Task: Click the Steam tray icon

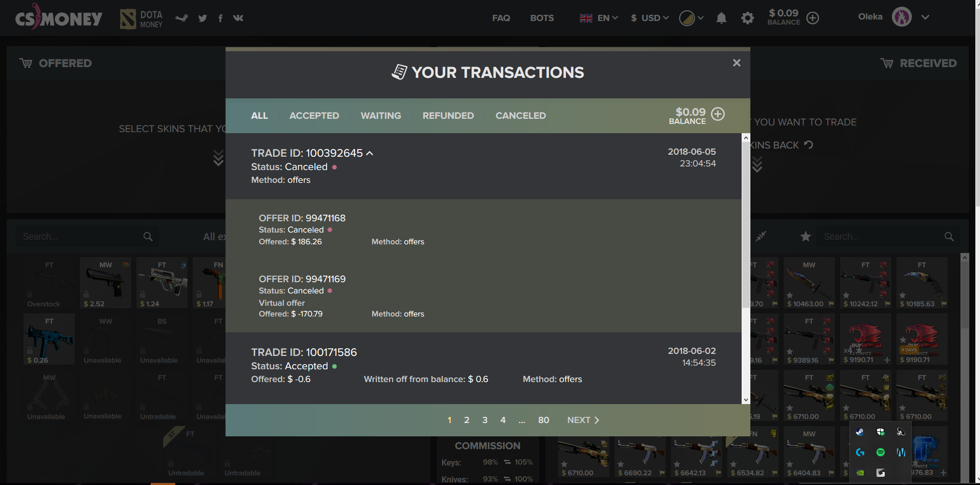Action: tap(860, 432)
